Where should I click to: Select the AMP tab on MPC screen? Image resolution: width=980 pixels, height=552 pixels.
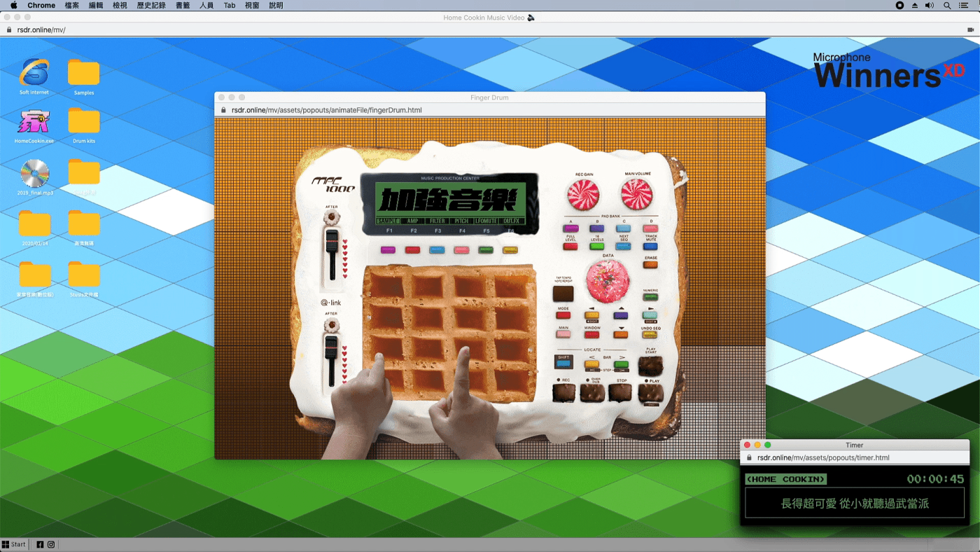pyautogui.click(x=413, y=221)
